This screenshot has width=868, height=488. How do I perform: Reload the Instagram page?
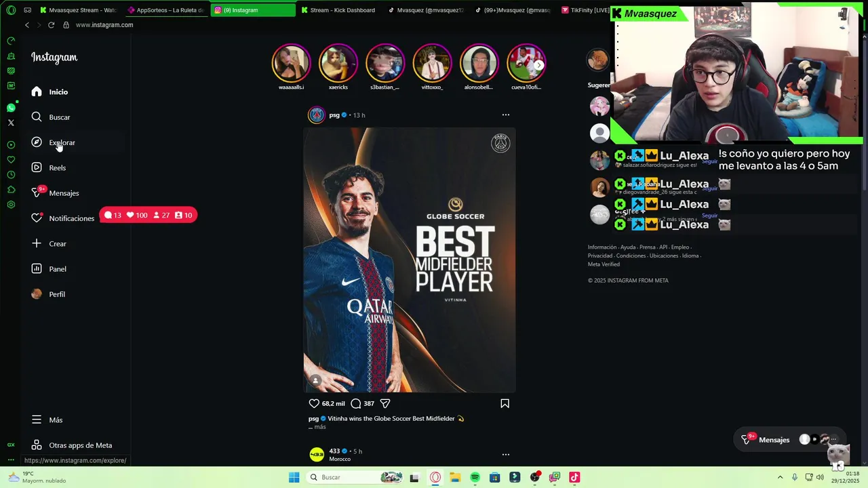pyautogui.click(x=51, y=25)
